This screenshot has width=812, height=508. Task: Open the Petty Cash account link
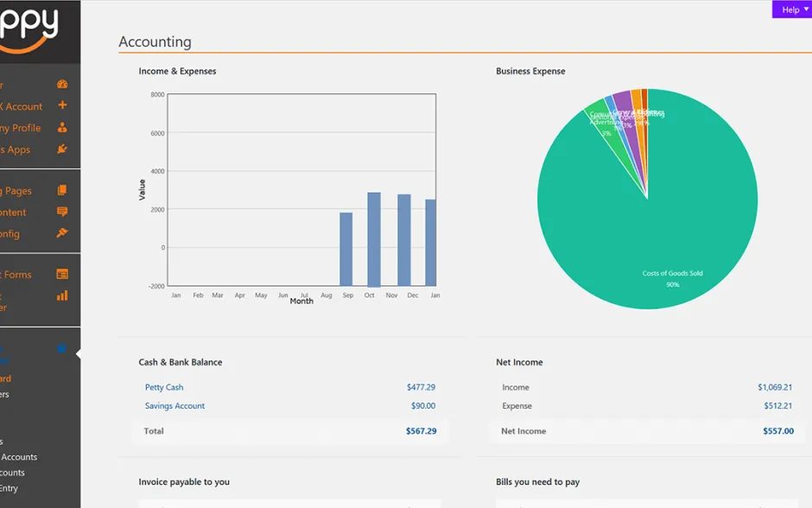click(x=164, y=388)
